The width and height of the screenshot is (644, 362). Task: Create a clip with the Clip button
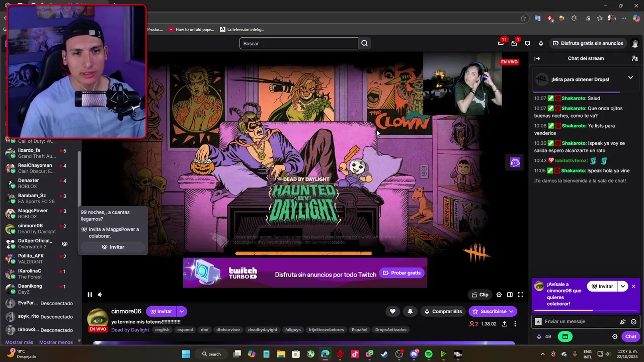pyautogui.click(x=479, y=295)
